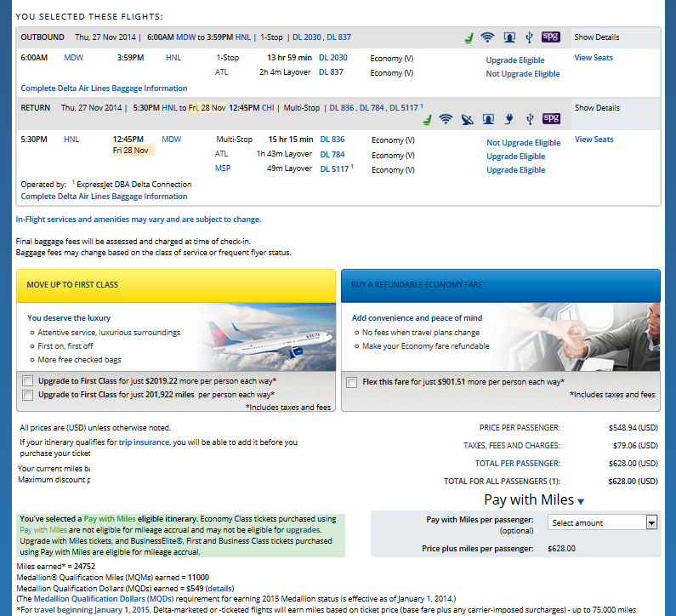Screen dimensions: 676x616
Task: Open View Seats for return flight
Action: click(594, 140)
